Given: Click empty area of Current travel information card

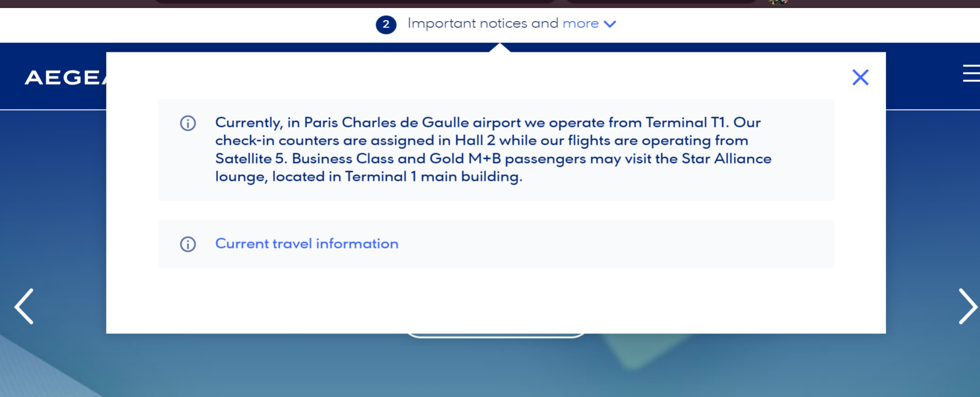Looking at the screenshot, I should [613, 244].
